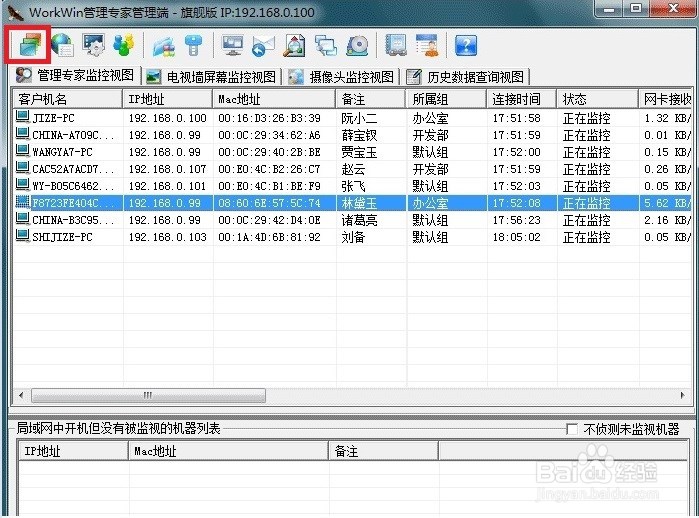
Task: Click the computer icon beside JIZE-PC
Action: pos(22,117)
